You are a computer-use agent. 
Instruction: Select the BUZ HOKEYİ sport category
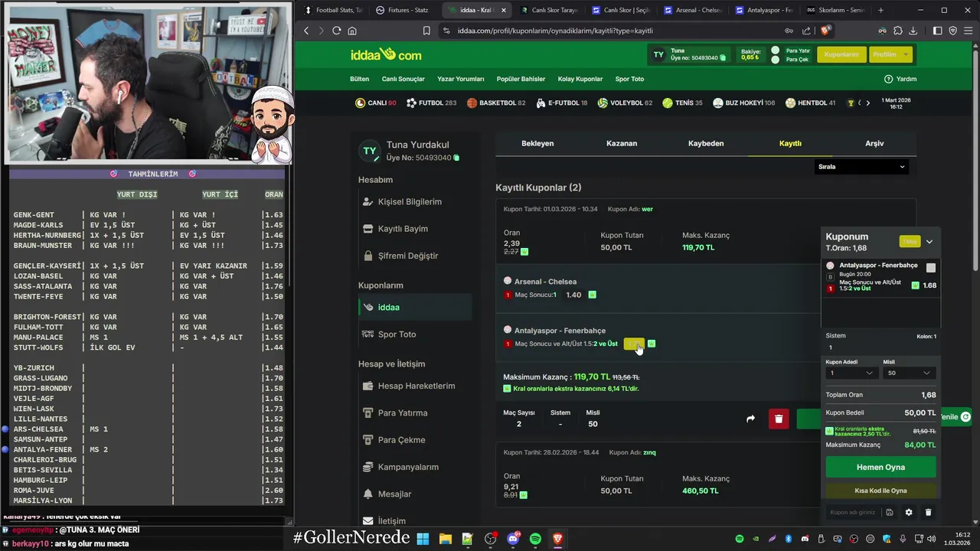tap(743, 103)
